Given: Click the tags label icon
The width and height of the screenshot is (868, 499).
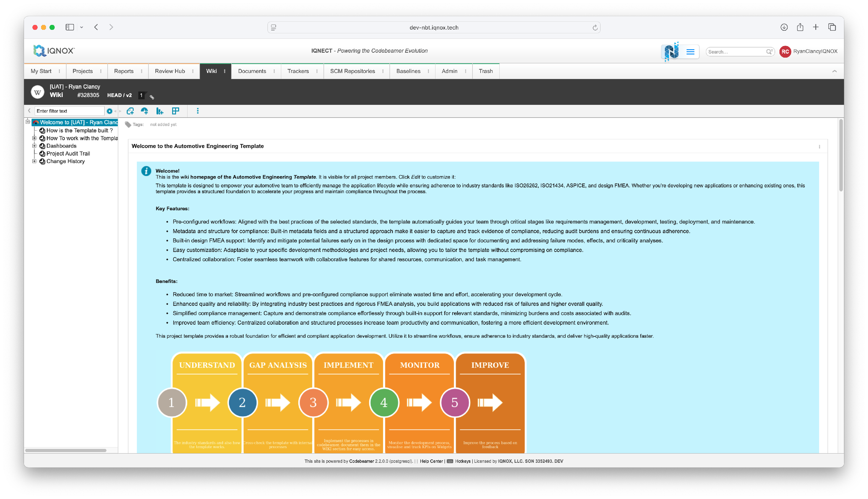Looking at the screenshot, I should pyautogui.click(x=128, y=125).
